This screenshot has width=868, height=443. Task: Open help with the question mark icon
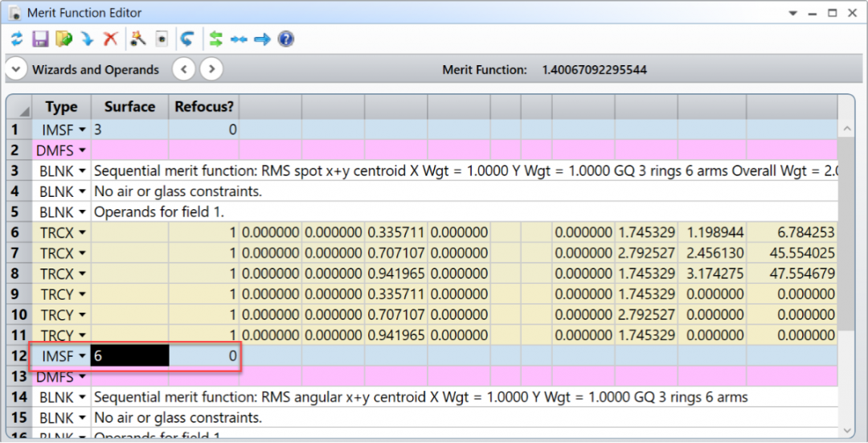point(285,39)
